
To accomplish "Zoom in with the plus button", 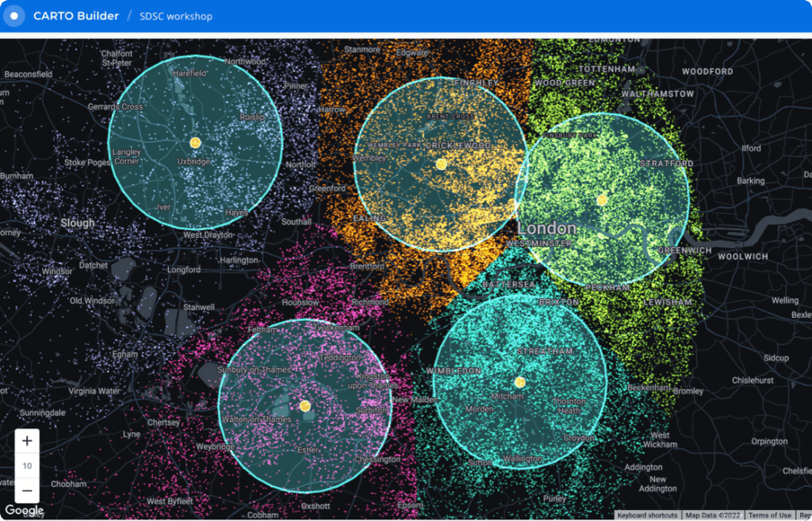I will click(x=27, y=441).
